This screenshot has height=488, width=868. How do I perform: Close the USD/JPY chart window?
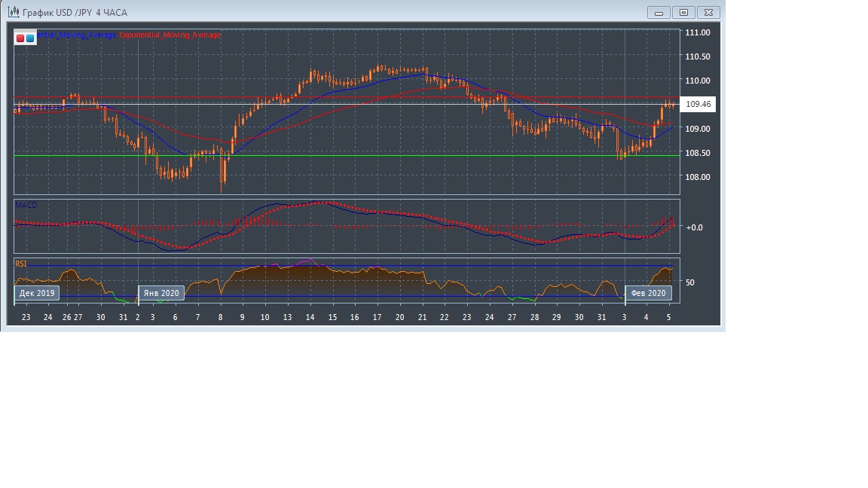pyautogui.click(x=709, y=12)
